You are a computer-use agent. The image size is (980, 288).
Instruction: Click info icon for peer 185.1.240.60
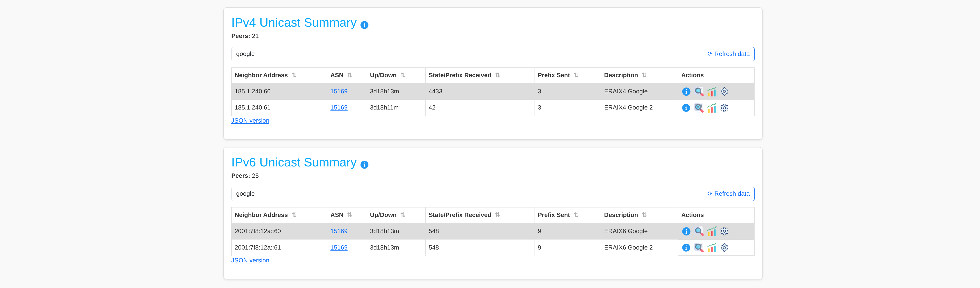click(x=686, y=92)
